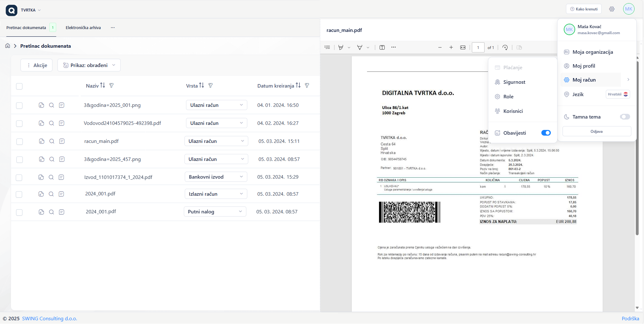Viewport: 644px width, 325px height.
Task: Check the 3&godina=2025_457.png row
Action: point(20,160)
